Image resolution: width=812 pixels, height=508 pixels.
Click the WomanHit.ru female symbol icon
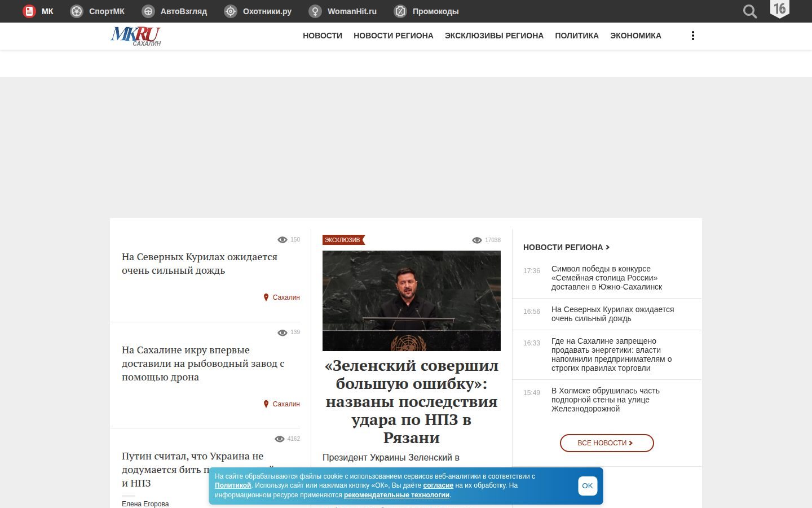coord(315,11)
